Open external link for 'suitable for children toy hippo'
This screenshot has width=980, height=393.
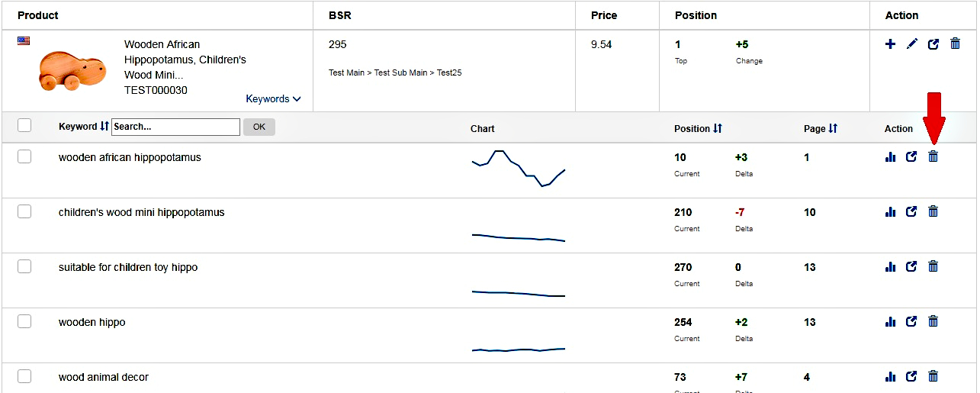911,266
